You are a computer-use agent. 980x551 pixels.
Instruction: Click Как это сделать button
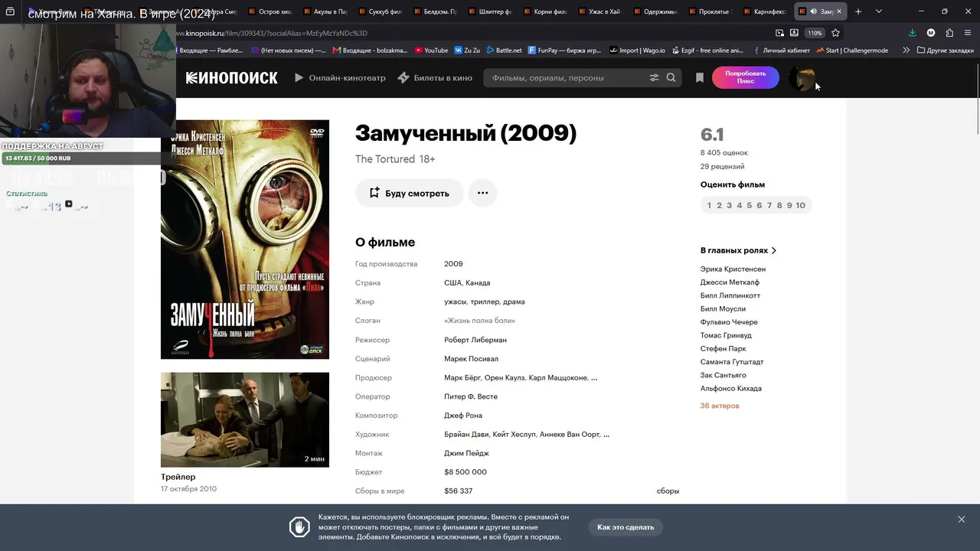pyautogui.click(x=626, y=527)
